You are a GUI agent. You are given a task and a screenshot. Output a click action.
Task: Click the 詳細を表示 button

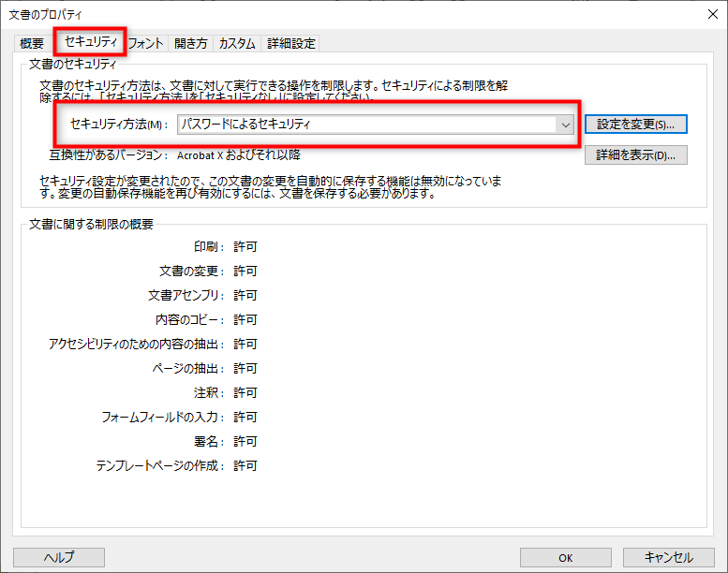coord(635,155)
